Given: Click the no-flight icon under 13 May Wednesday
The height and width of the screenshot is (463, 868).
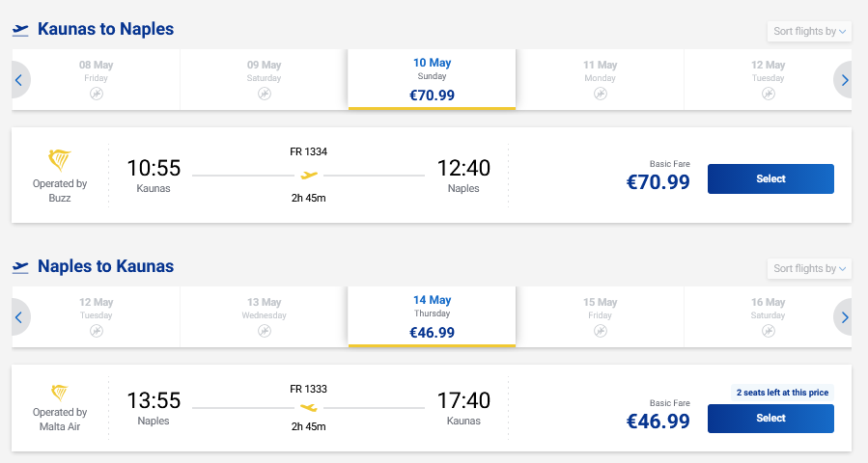Looking at the screenshot, I should click(x=264, y=331).
